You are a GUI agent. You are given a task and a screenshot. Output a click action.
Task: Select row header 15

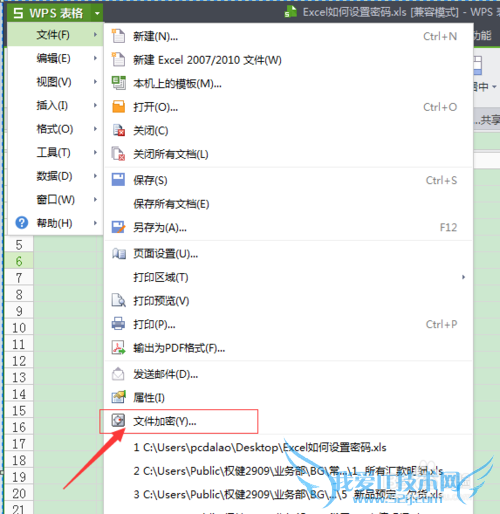[19, 410]
